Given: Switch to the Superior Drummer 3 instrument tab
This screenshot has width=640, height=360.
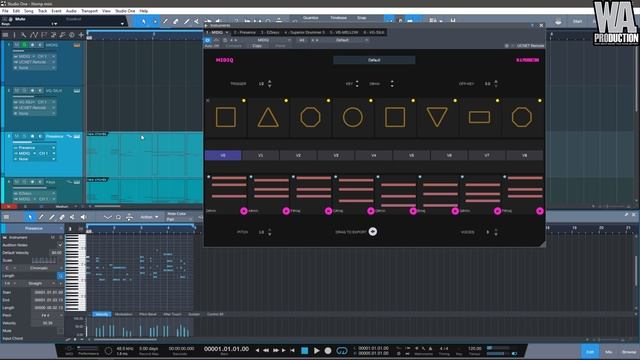Looking at the screenshot, I should [304, 32].
